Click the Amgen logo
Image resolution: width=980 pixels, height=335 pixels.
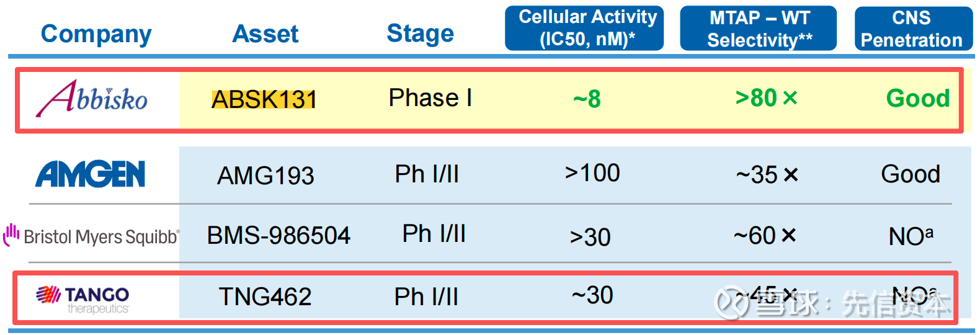91,174
